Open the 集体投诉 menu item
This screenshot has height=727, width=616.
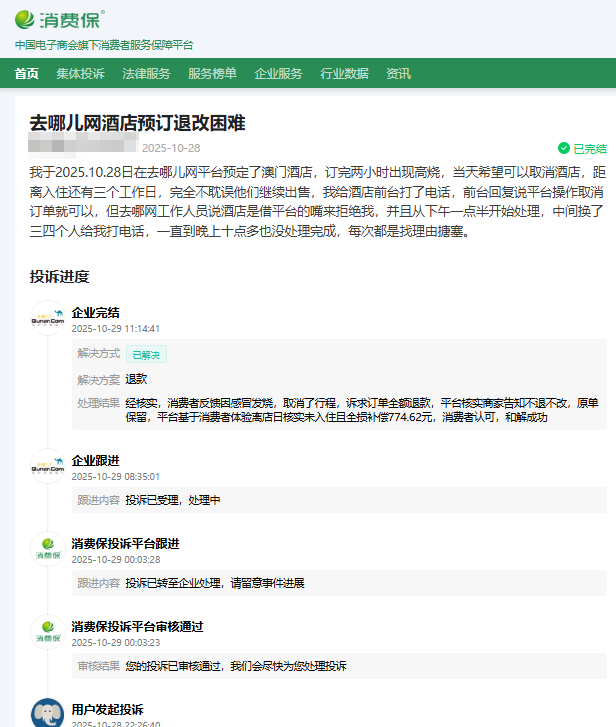pos(80,74)
